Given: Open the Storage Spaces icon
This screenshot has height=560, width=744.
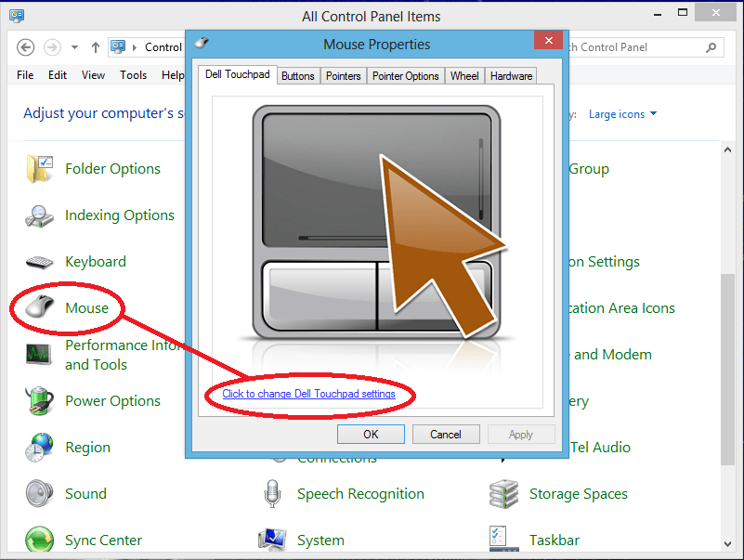Looking at the screenshot, I should [504, 494].
